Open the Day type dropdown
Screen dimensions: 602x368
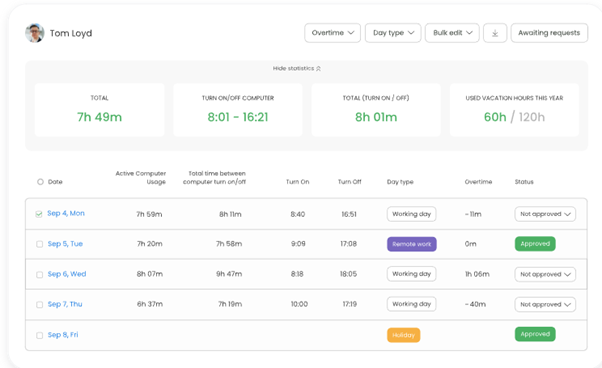(393, 33)
